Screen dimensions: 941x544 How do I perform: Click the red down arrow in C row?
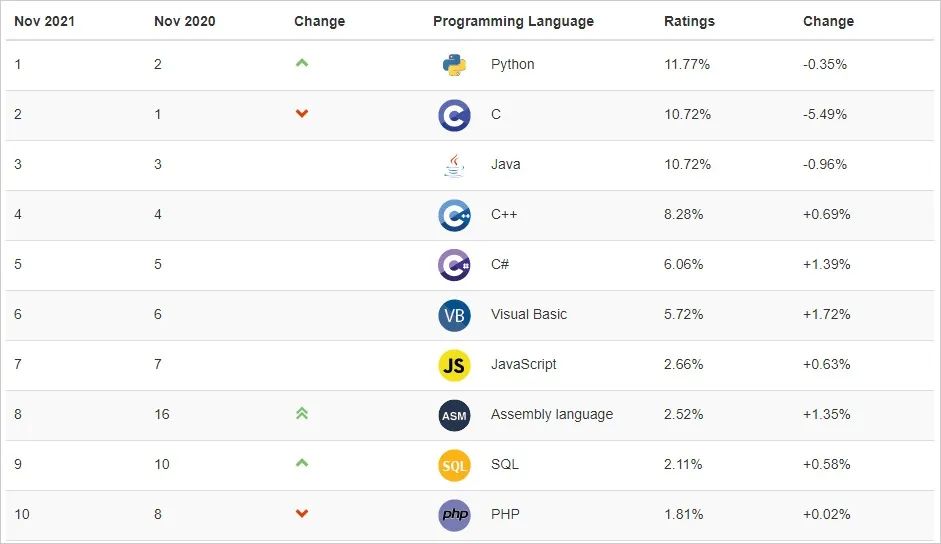(302, 114)
